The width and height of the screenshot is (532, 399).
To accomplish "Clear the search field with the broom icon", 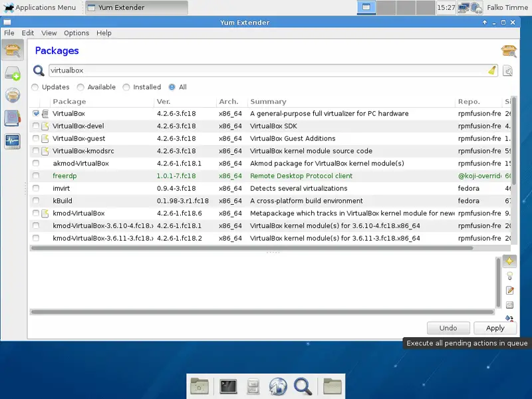I will tap(491, 70).
